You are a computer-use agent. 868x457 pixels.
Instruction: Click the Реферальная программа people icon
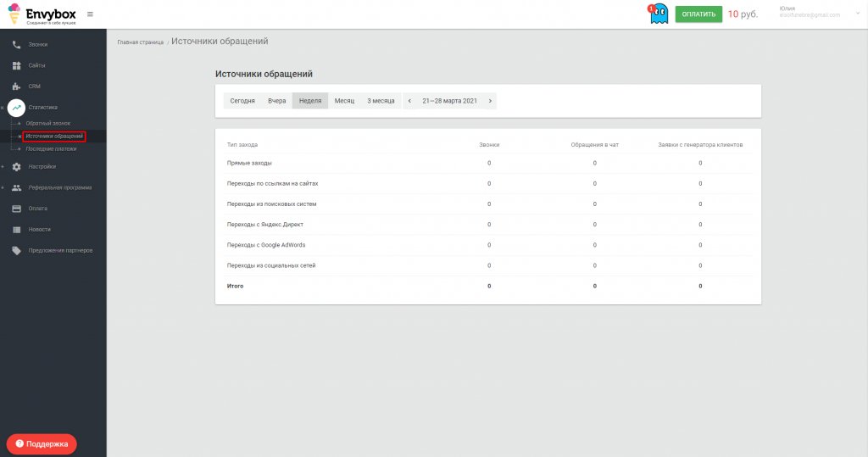tap(17, 187)
